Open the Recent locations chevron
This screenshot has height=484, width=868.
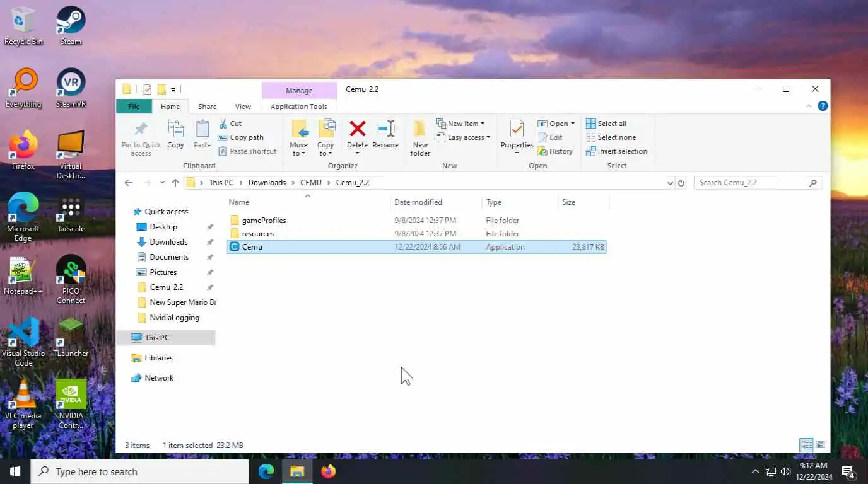162,183
